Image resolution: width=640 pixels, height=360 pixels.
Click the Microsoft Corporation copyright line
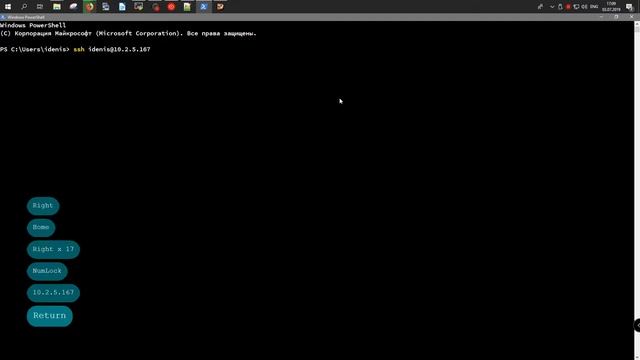click(129, 33)
